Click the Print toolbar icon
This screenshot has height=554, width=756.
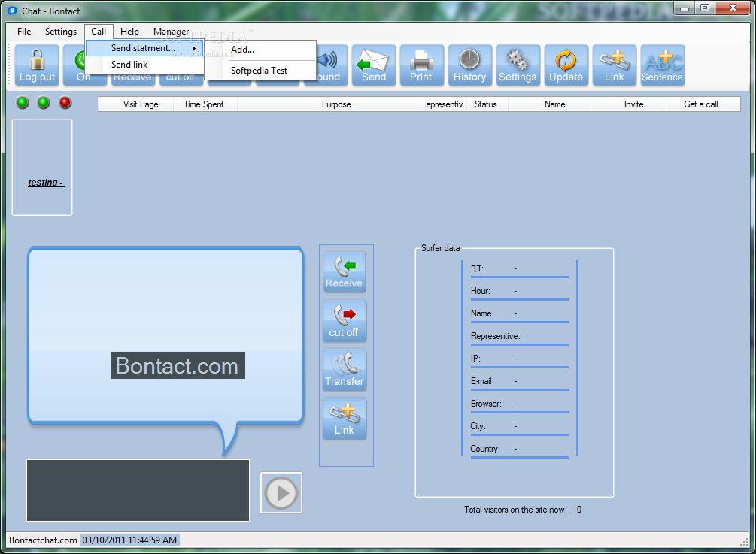tap(421, 65)
